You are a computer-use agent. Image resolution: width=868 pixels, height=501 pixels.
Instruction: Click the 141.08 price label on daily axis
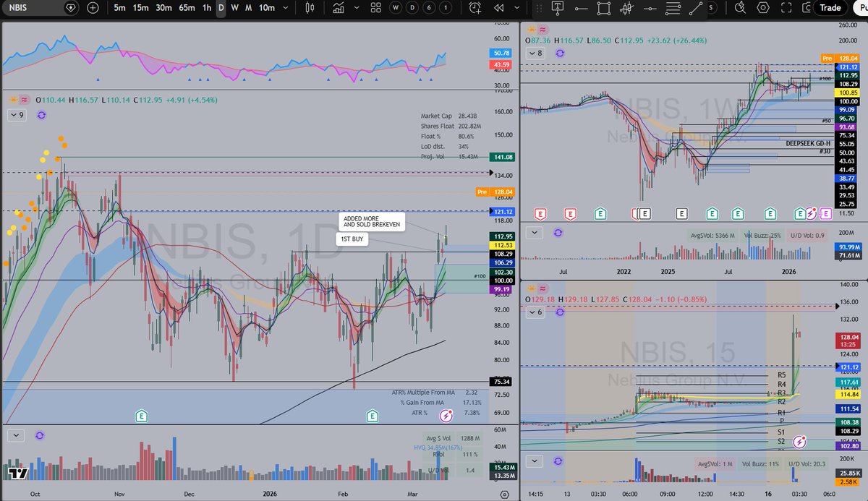(x=501, y=157)
